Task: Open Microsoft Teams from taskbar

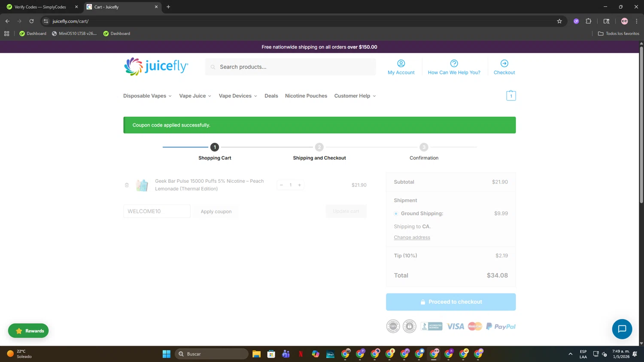Action: (x=286, y=354)
